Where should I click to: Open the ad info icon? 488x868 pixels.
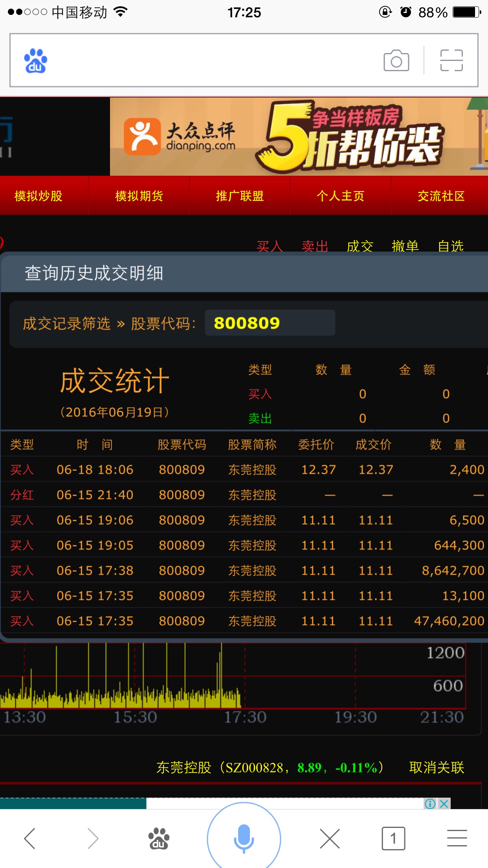coord(430,804)
